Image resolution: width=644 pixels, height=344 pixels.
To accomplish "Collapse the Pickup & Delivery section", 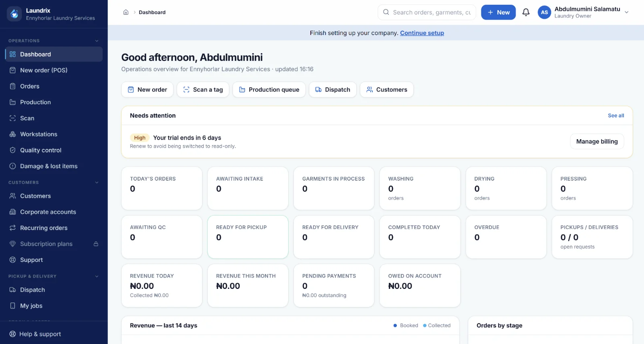I will point(97,276).
